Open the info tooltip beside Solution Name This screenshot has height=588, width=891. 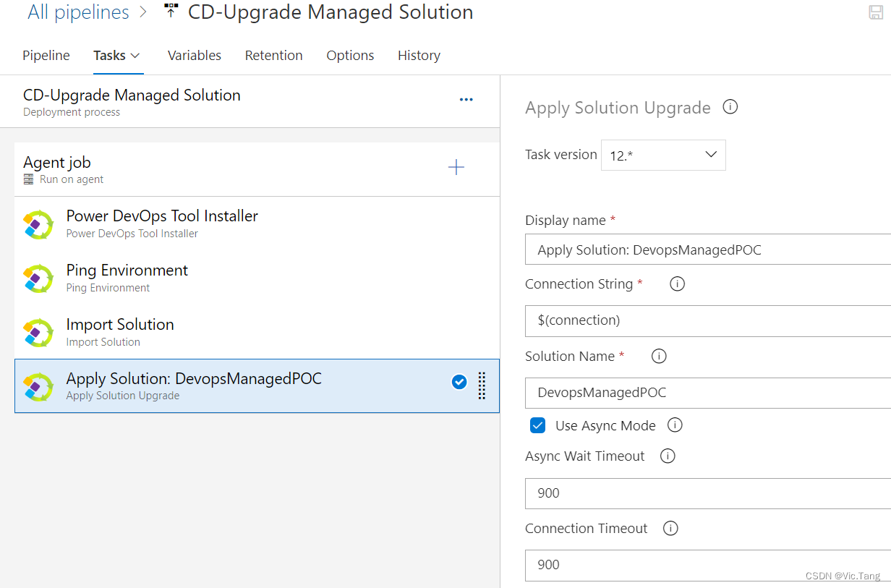(658, 356)
